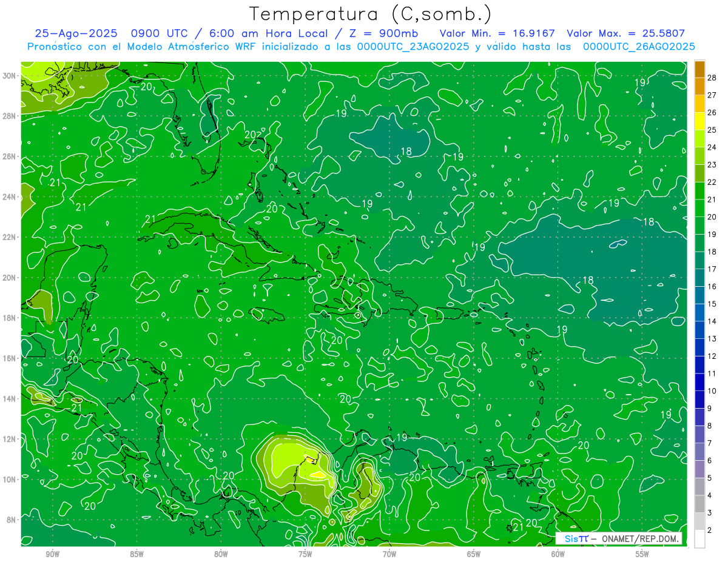Pick the teal swatch between 17 and 18

699,261
